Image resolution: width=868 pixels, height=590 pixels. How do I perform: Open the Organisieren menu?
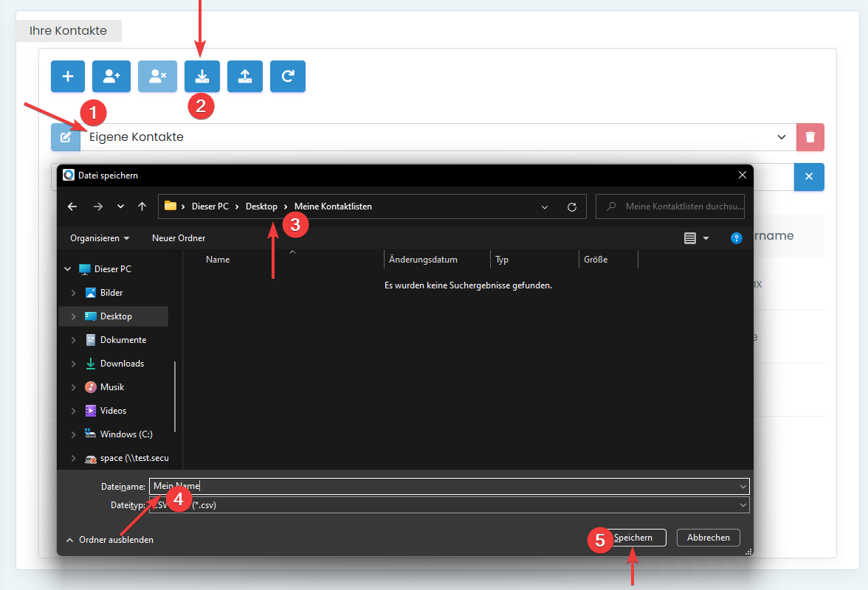[x=100, y=238]
